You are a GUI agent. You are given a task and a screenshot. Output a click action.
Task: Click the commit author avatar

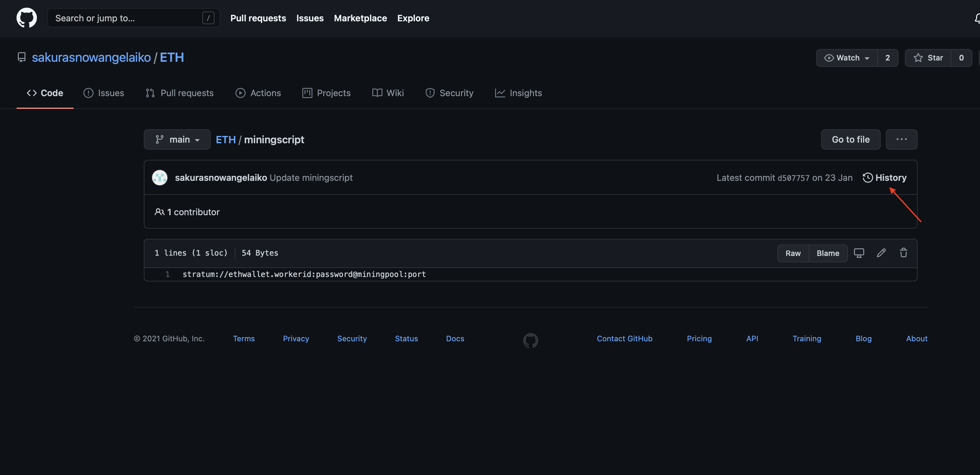click(160, 177)
